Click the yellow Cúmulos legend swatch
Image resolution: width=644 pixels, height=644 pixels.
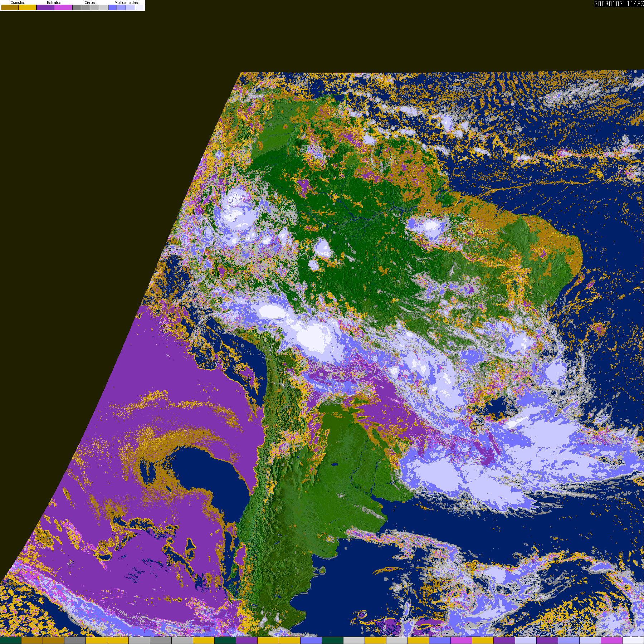point(28,7)
